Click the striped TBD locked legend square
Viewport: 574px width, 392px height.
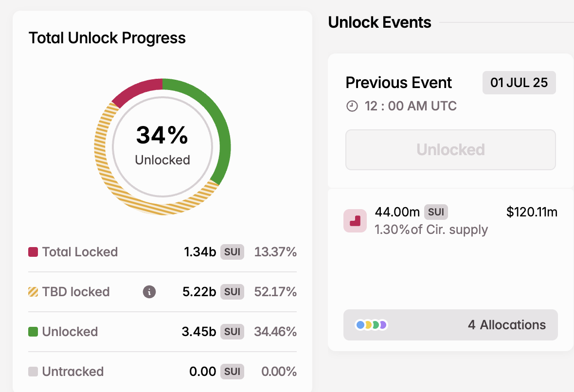pyautogui.click(x=33, y=292)
